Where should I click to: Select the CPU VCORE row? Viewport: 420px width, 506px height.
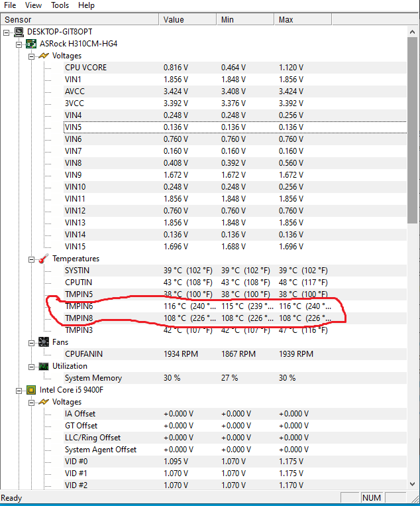(x=85, y=68)
